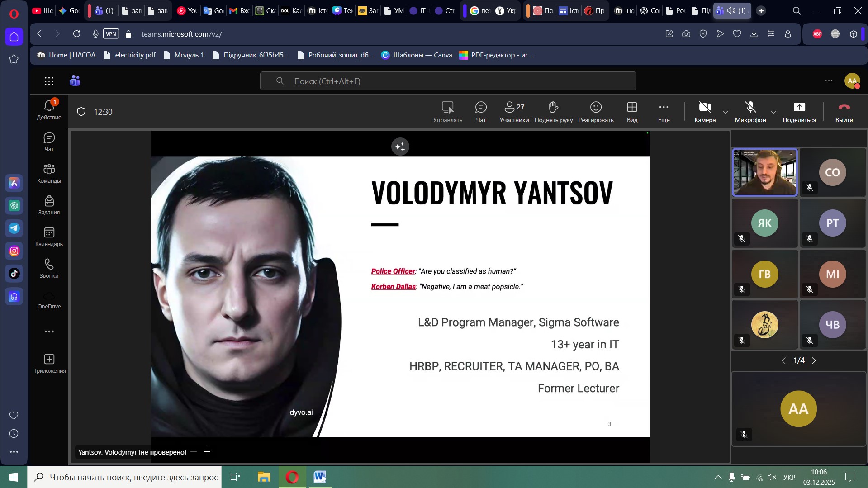Leave the meeting with Выйти
This screenshot has width=868, height=488.
click(x=844, y=112)
